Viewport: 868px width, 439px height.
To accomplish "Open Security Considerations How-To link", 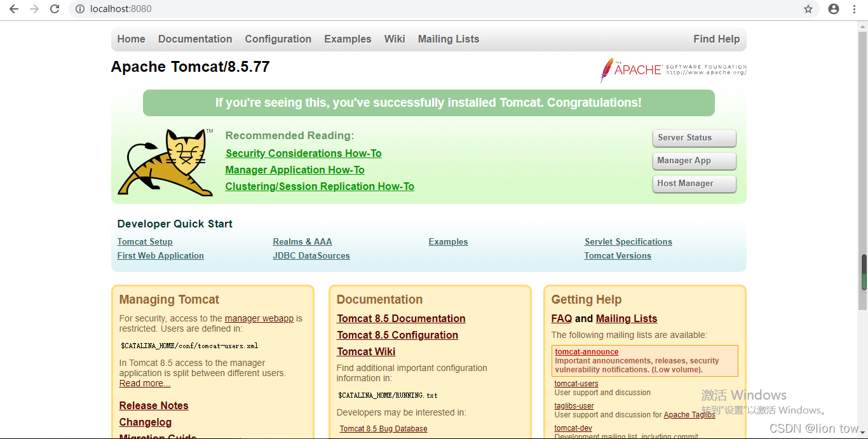I will pyautogui.click(x=304, y=153).
